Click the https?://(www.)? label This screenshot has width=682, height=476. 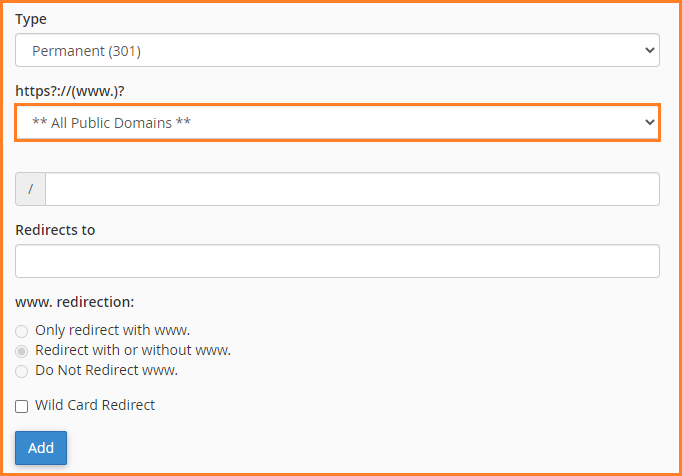click(70, 91)
